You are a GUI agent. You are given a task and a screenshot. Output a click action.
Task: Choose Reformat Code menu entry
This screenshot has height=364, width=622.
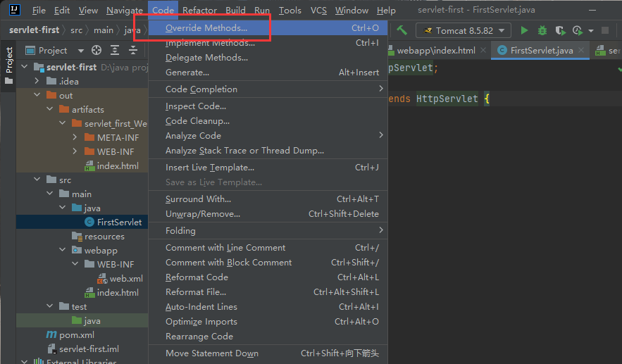197,277
